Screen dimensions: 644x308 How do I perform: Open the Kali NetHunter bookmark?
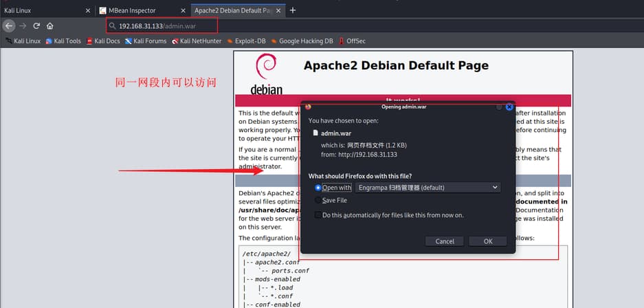pyautogui.click(x=197, y=41)
